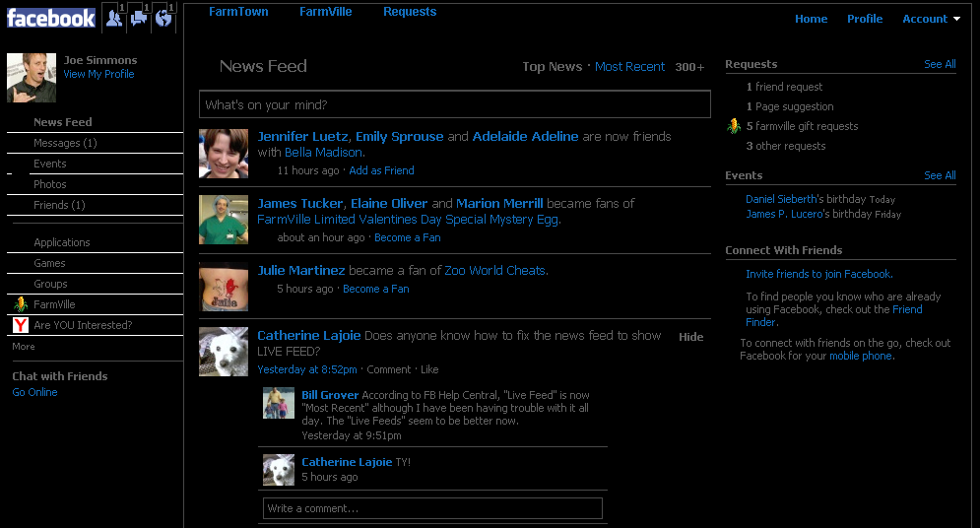The image size is (980, 528).
Task: Click the 300+ counter beside Most Recent
Action: [689, 67]
